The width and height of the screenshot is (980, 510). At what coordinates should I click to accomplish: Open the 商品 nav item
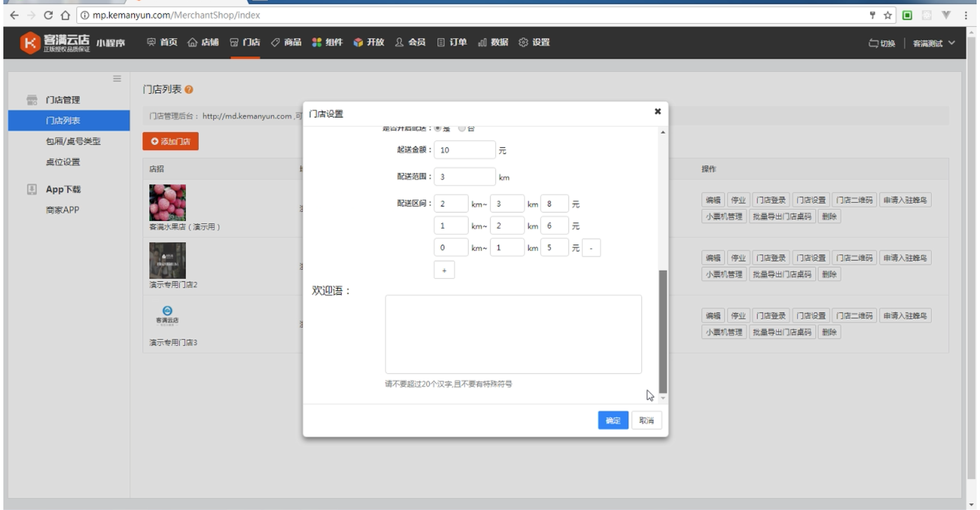[x=286, y=42]
